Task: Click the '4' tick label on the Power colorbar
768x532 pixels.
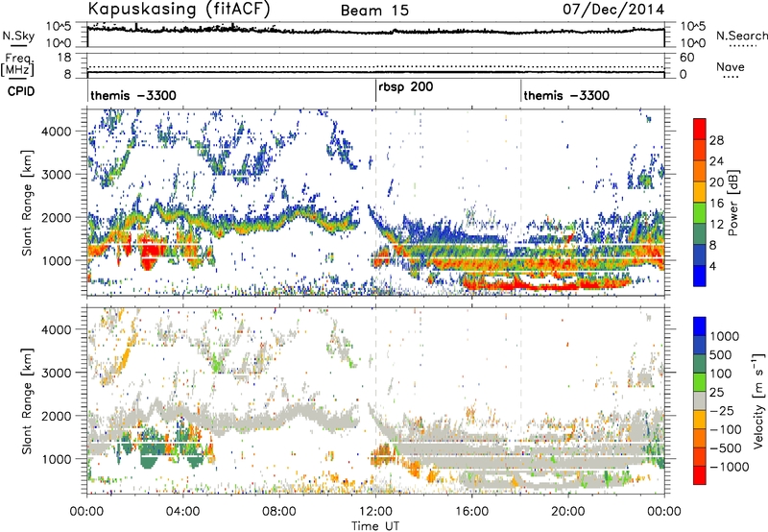Action: (x=713, y=266)
